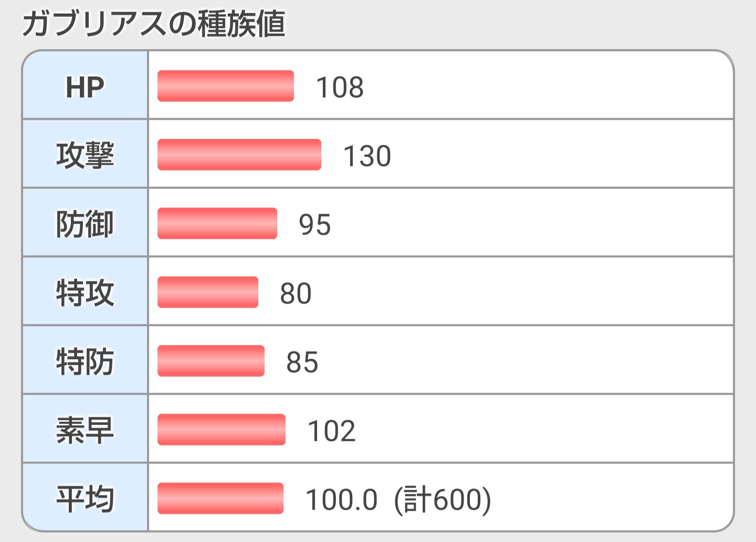Click the HP value 108
Viewport: 756px width, 542px height.
coord(340,87)
